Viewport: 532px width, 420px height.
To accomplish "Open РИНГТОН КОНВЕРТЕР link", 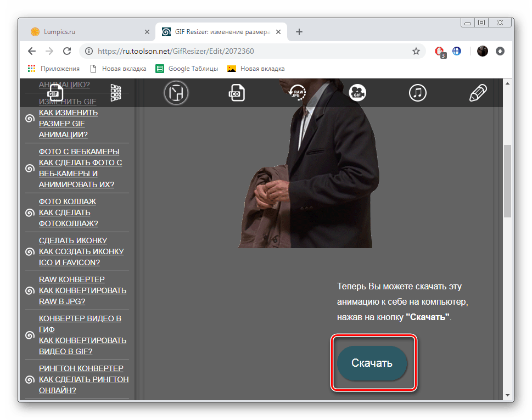I will (x=81, y=368).
